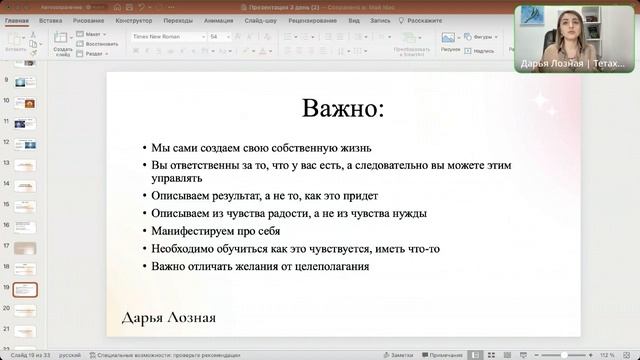640x360 pixels.
Task: Select slide 12 thumbnail
Action: coord(25,144)
